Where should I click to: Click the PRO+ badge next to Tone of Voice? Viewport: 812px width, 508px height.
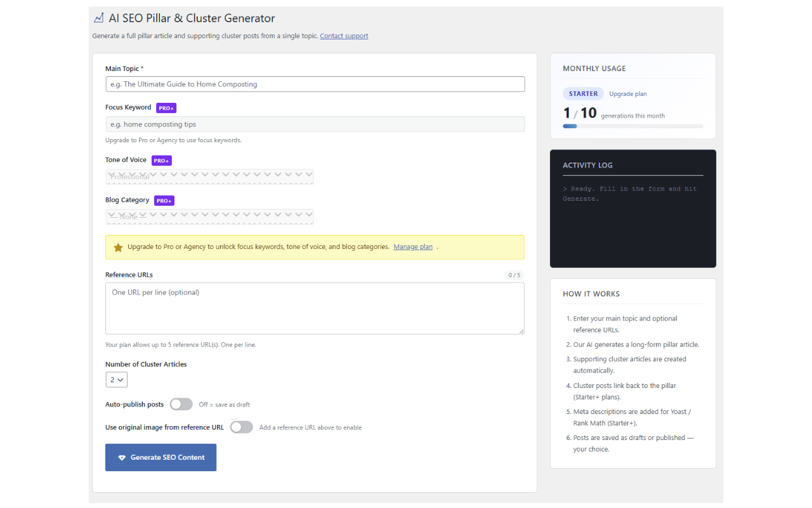(161, 160)
